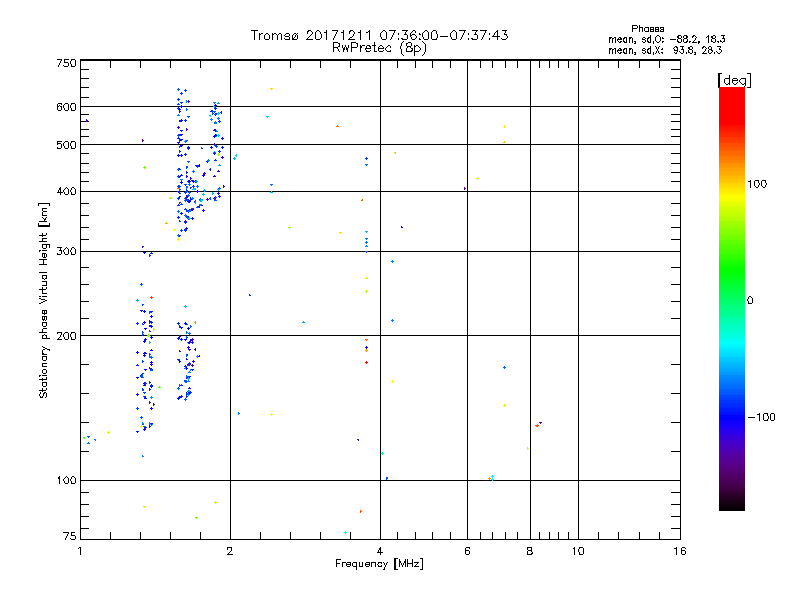Click the x-axis tick label '4'
The image size is (800, 600).
point(380,551)
